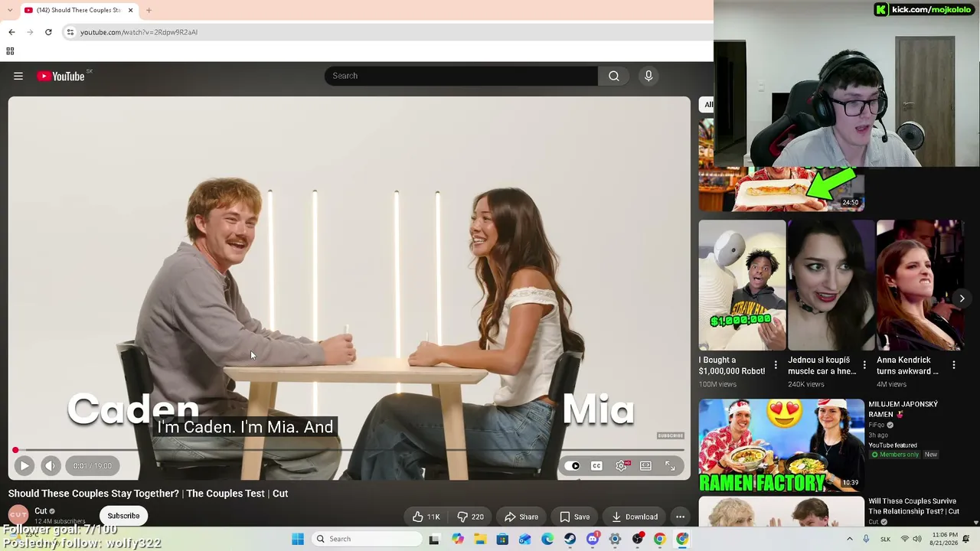Open the YouTube hamburger guide menu
Viewport: 980px width, 551px height.
(18, 76)
